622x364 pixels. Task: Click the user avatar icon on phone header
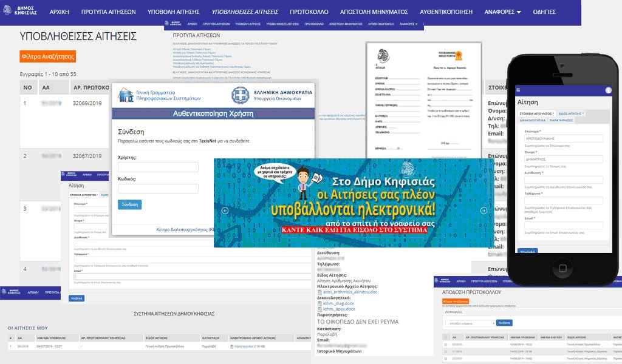(x=608, y=90)
